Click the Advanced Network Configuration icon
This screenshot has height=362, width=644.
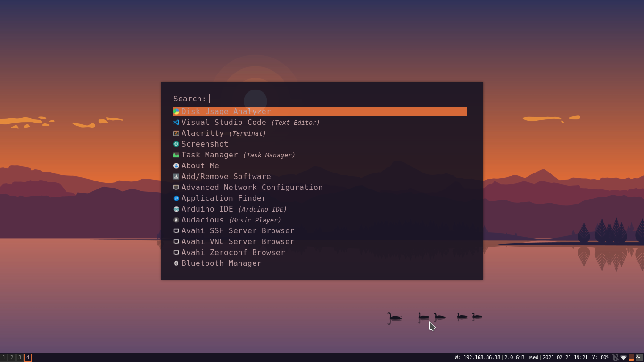pyautogui.click(x=176, y=188)
